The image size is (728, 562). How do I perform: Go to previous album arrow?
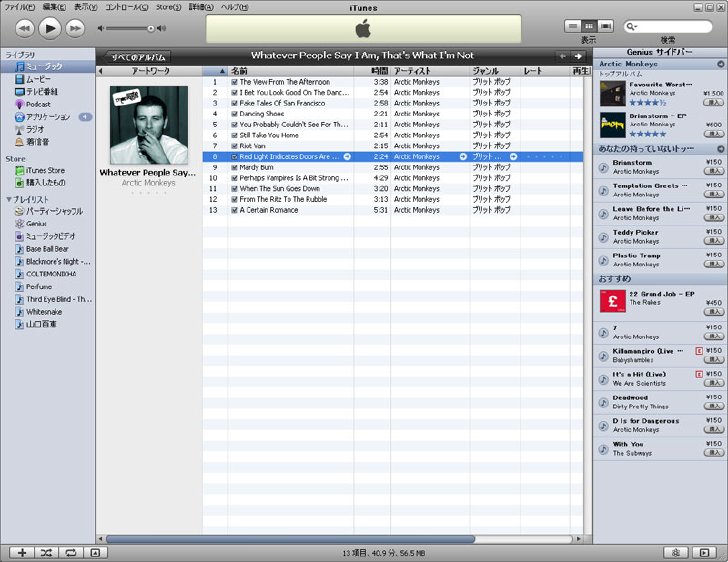click(562, 56)
